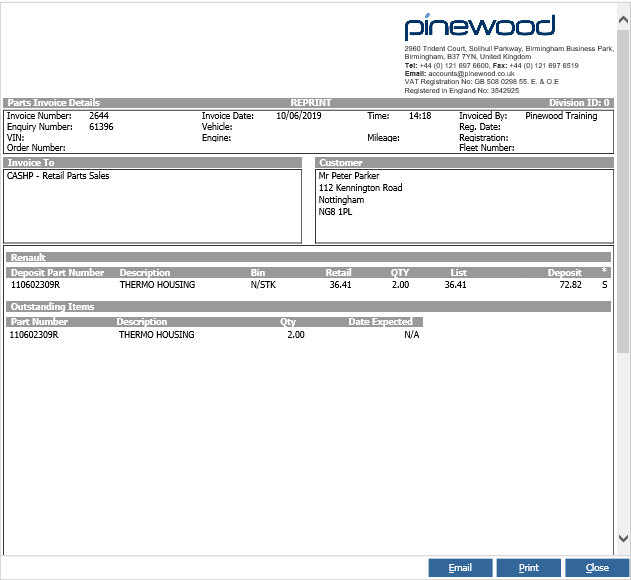Viewport: 631px width, 580px height.
Task: Click outstanding quantity 2.00
Action: (296, 335)
